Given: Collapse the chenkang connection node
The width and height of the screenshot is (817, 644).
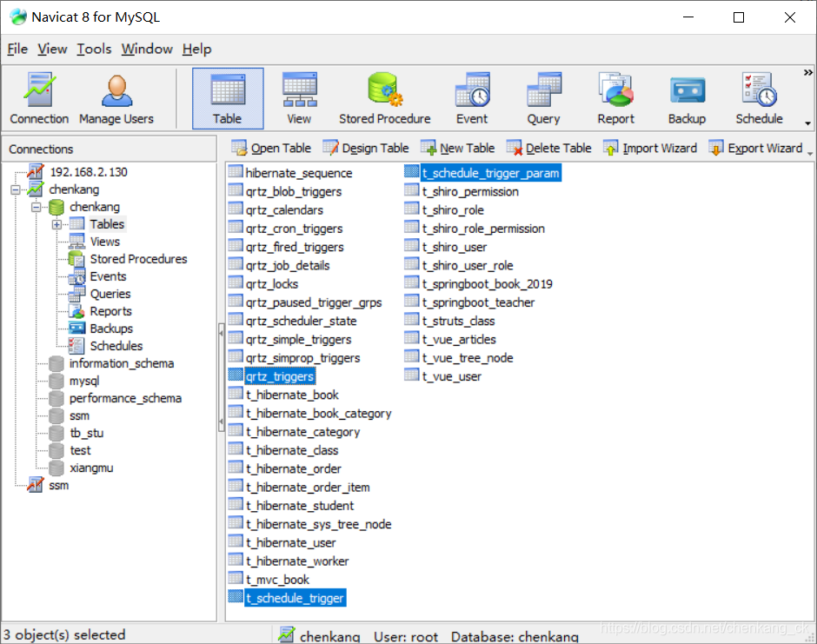Looking at the screenshot, I should click(x=15, y=189).
